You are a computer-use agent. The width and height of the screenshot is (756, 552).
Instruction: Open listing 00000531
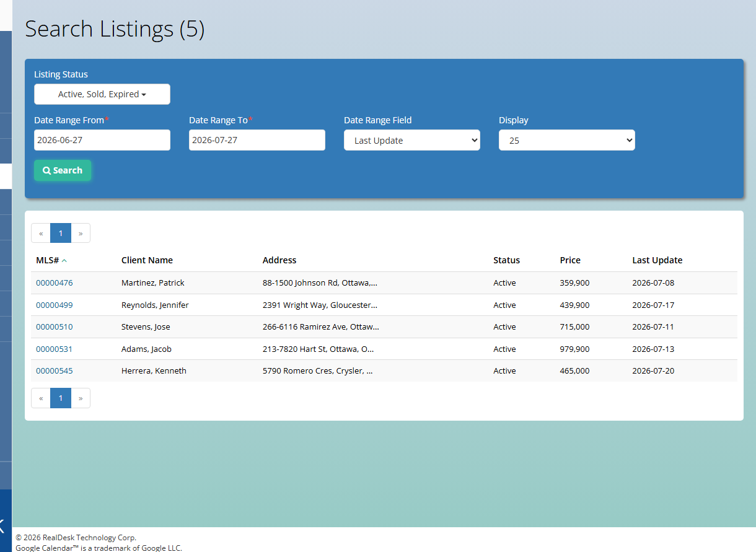click(x=54, y=349)
